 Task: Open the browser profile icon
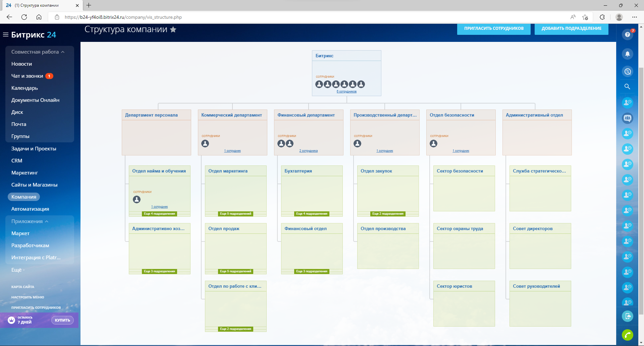[x=620, y=17]
